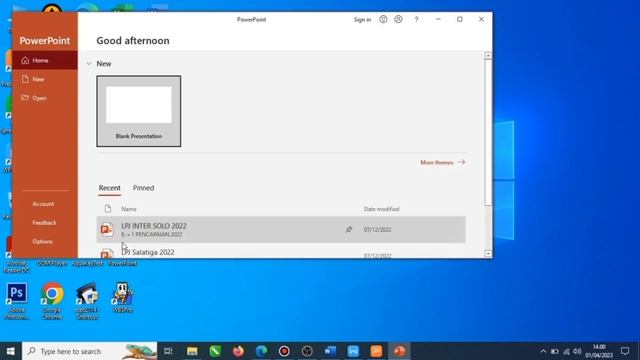The image size is (640, 360).
Task: Click Sign in at title bar
Action: tap(362, 20)
